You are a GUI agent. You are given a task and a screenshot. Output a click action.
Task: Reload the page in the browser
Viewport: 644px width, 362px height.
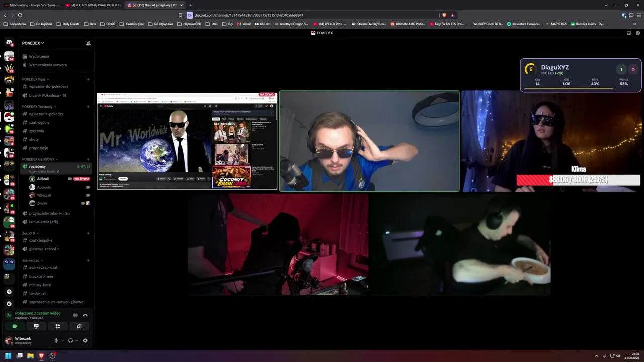[20, 15]
